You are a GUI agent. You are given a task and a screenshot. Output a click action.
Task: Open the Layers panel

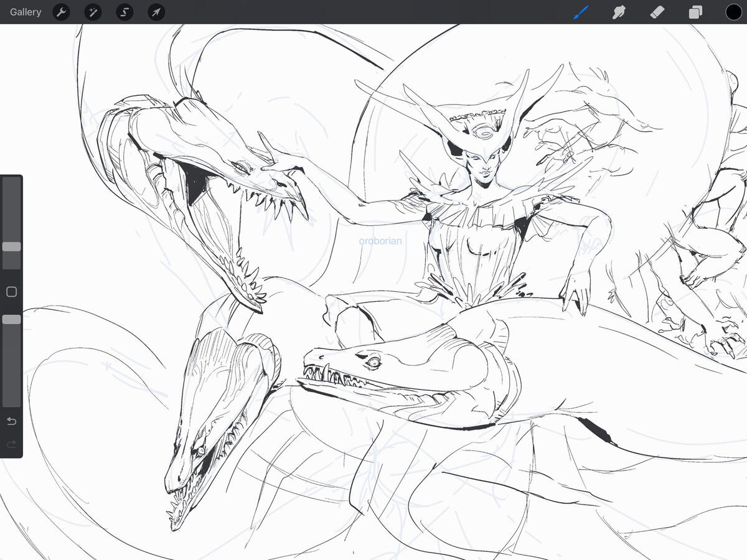point(695,12)
